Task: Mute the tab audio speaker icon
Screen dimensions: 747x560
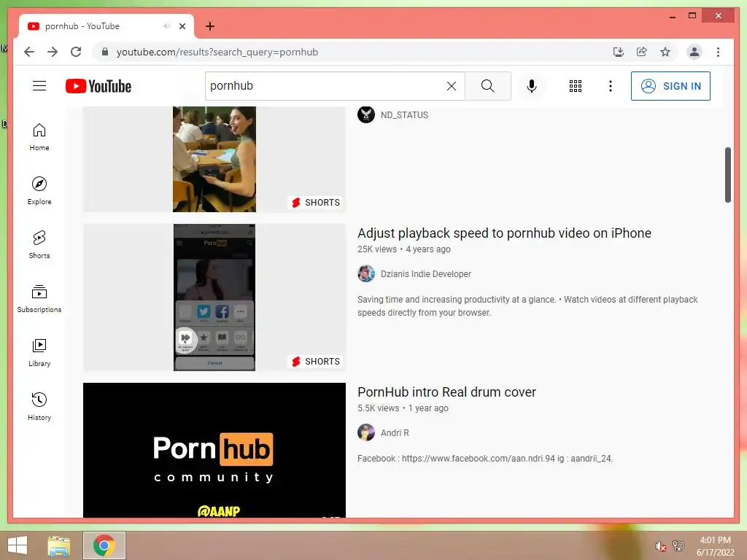Action: point(166,26)
